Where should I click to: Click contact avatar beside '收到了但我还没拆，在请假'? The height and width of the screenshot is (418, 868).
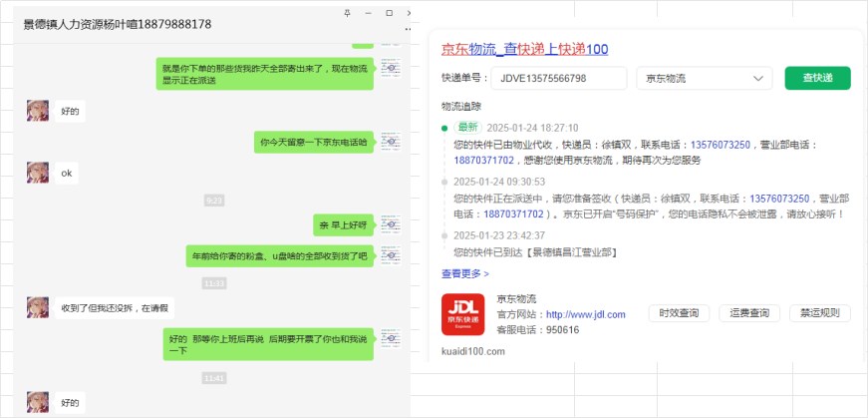38,307
